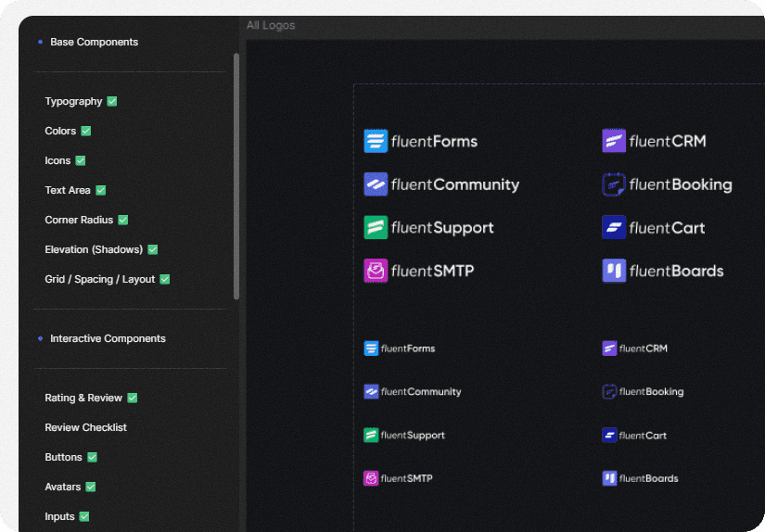This screenshot has width=765, height=532.
Task: Toggle the checkmark next to Text Area
Action: pyautogui.click(x=100, y=190)
